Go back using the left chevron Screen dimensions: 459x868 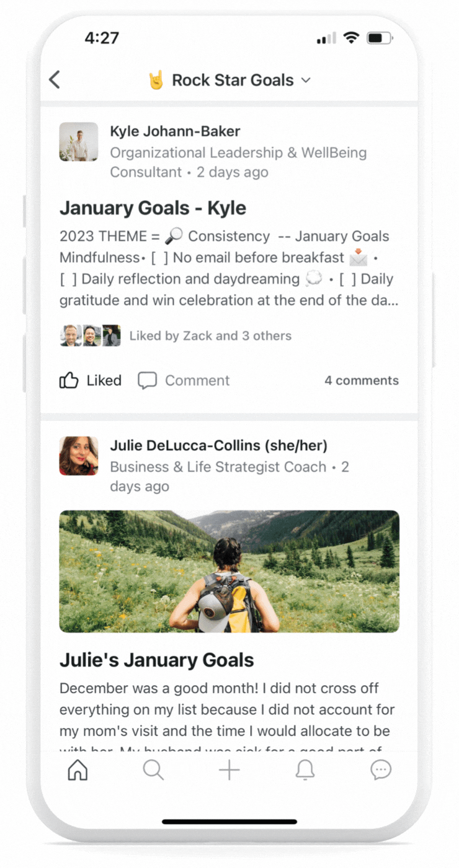tap(55, 80)
